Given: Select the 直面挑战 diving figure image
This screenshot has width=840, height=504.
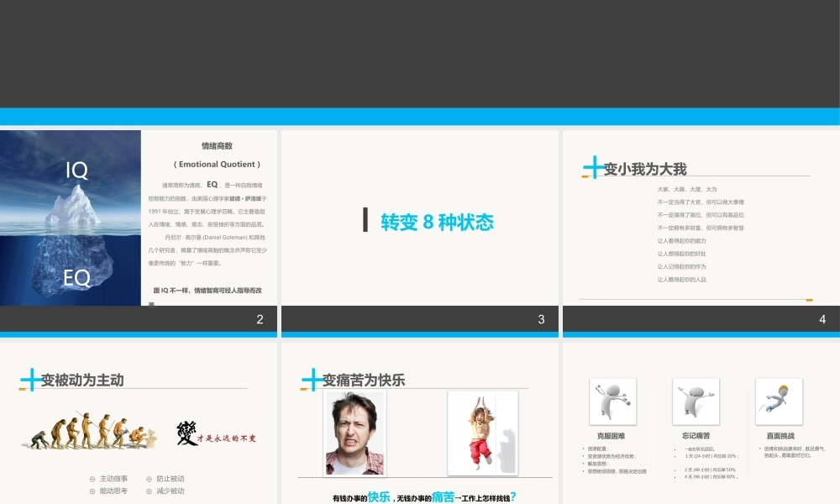Looking at the screenshot, I should [778, 402].
